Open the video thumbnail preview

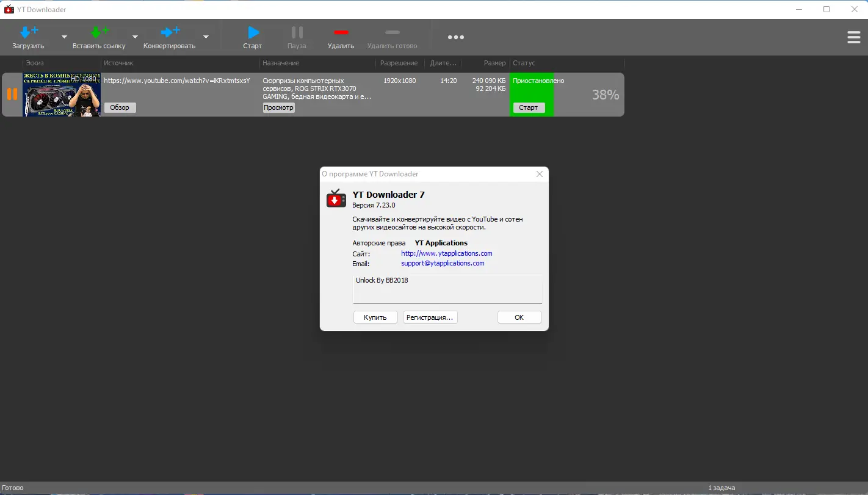click(x=62, y=95)
